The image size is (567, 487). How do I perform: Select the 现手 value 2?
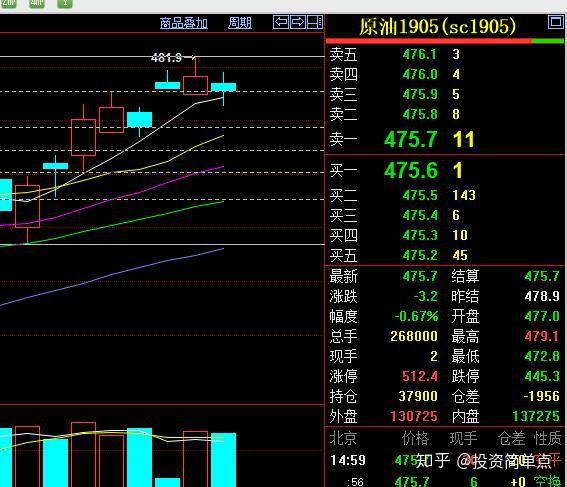(434, 356)
